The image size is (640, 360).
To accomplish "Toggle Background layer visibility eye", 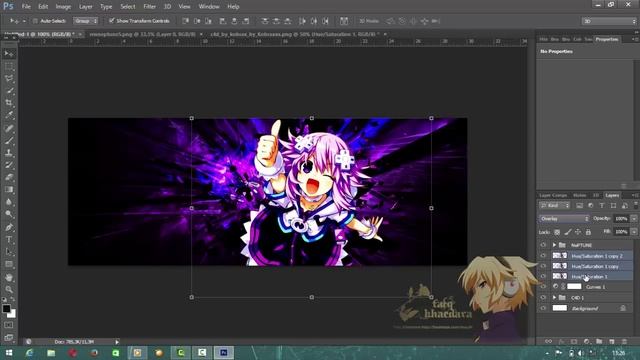I will (x=543, y=308).
